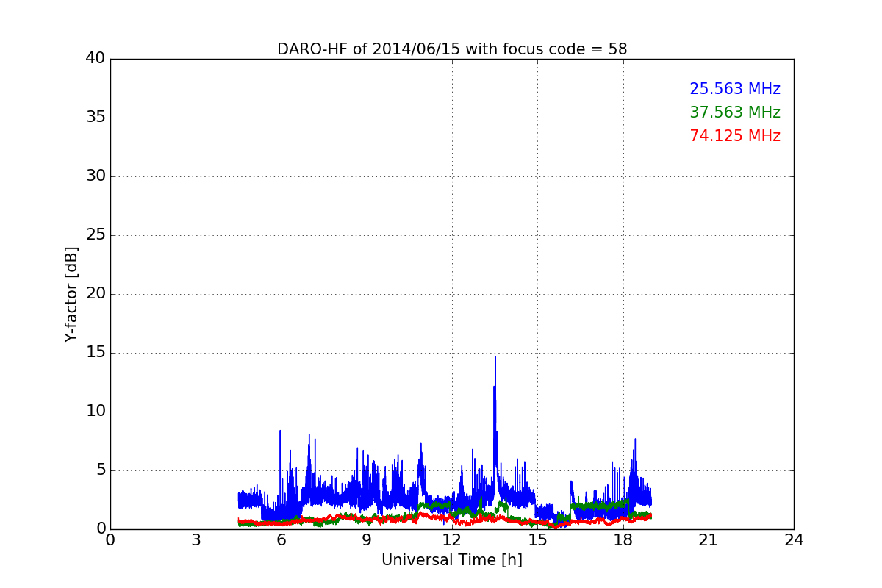The height and width of the screenshot is (588, 882).
Task: Click the Universal Time [h] axis label
Action: (452, 560)
